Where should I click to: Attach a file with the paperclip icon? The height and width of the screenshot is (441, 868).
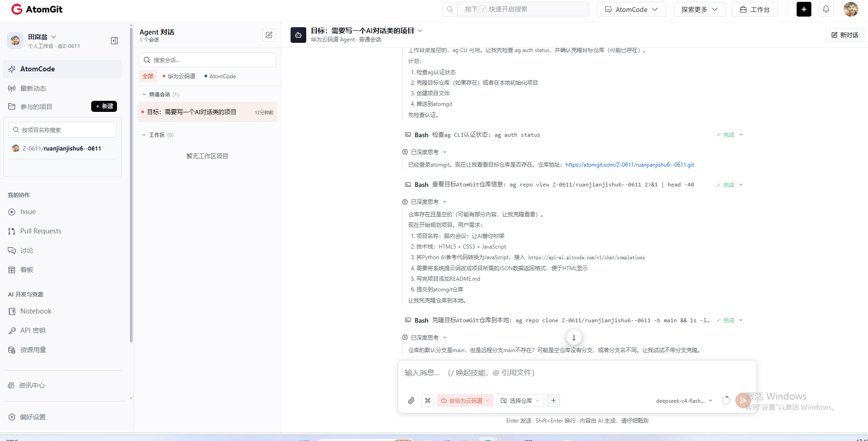tap(411, 400)
